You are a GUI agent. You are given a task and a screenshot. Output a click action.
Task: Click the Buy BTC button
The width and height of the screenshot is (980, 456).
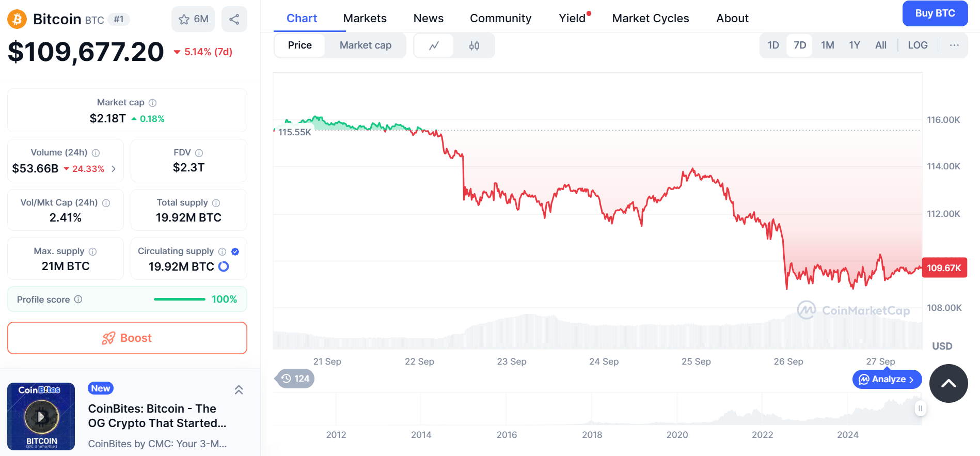pos(935,13)
